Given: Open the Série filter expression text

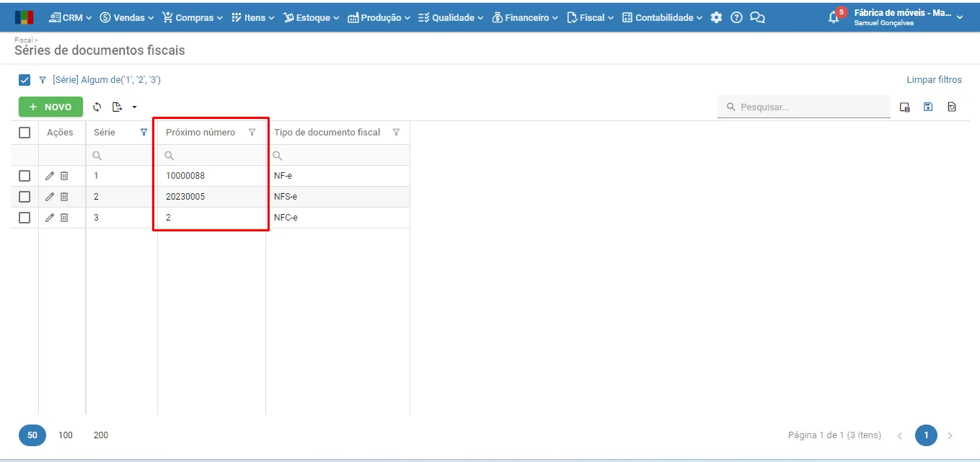Looking at the screenshot, I should tap(107, 80).
